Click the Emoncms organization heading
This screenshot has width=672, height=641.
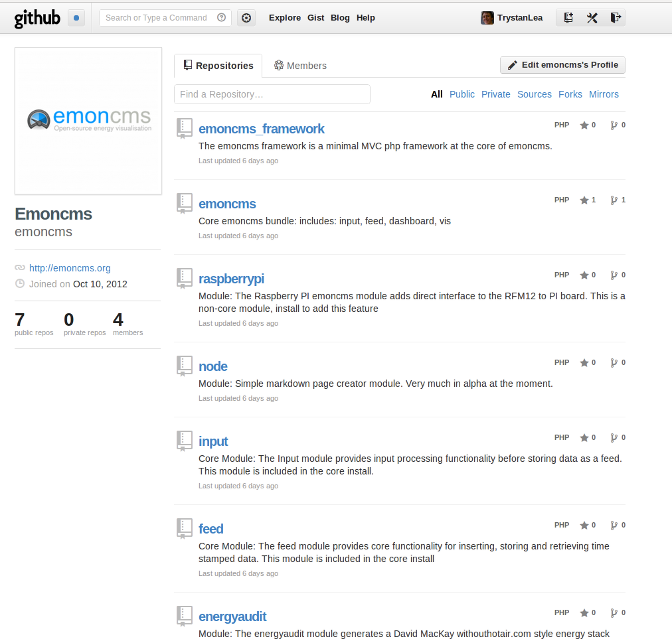54,214
